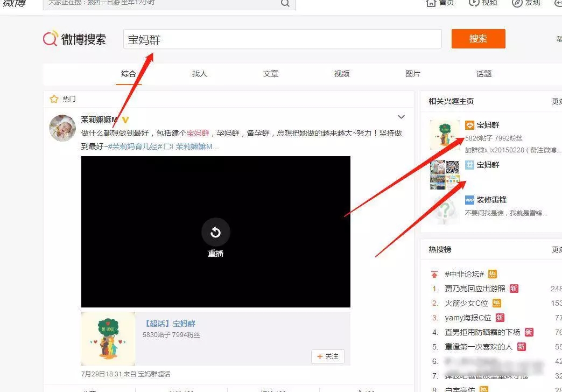
Task: Open hot search 直男拒用防晒霜的下场
Action: 482,332
